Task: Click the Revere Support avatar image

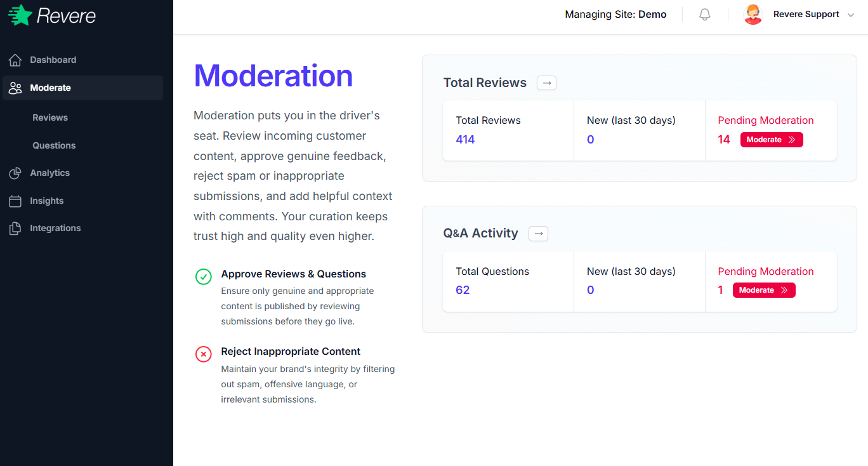Action: pos(753,14)
